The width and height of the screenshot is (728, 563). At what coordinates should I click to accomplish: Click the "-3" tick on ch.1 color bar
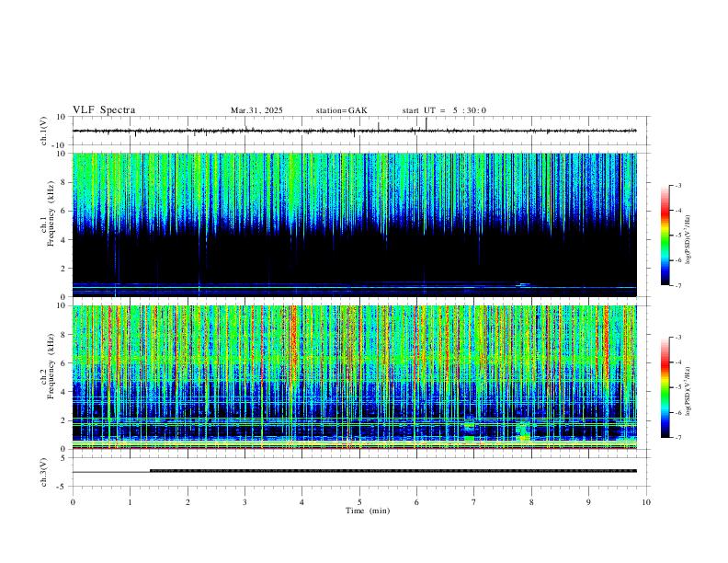[678, 185]
